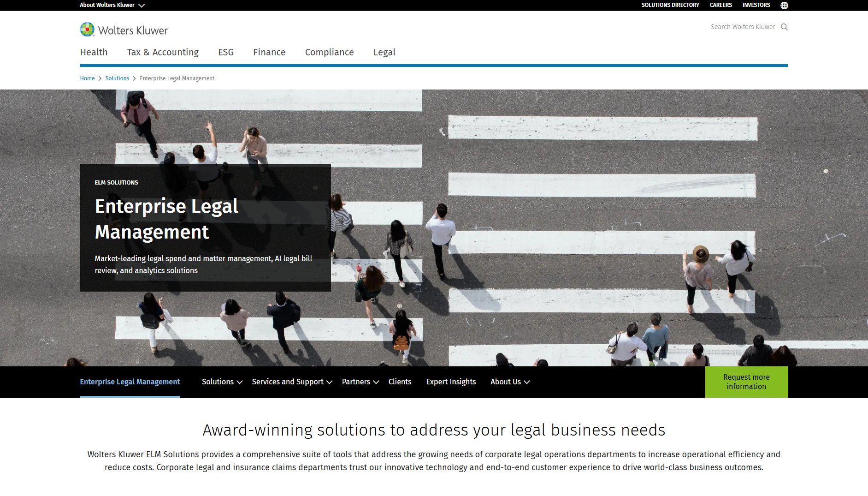Viewport: 868px width, 496px height.
Task: Select the Legal navigation item
Action: 384,52
